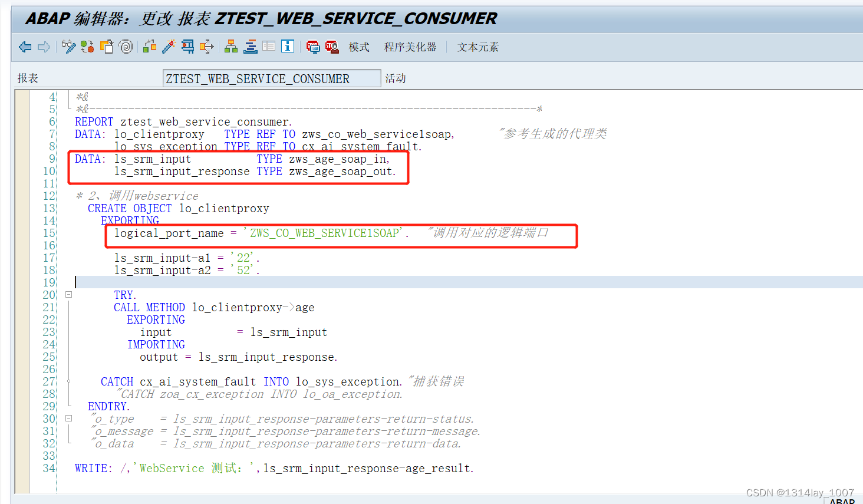Click the 'CREATE OBJECT lo_clientproxy' line
863x504 pixels.
179,209
